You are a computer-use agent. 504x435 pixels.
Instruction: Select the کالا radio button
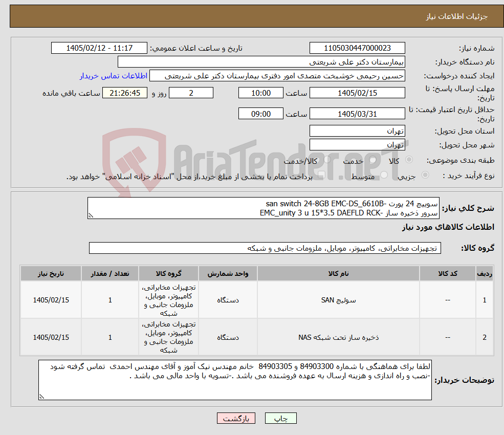(409, 160)
